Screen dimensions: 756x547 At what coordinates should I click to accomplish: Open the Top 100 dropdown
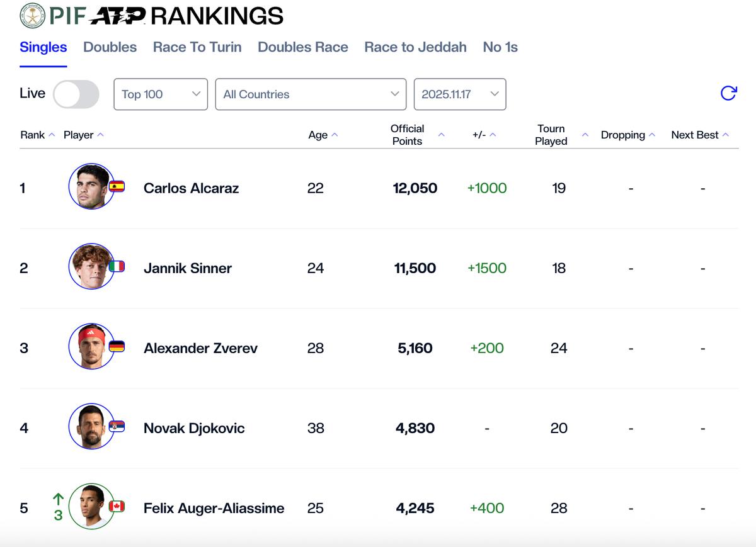coord(160,93)
